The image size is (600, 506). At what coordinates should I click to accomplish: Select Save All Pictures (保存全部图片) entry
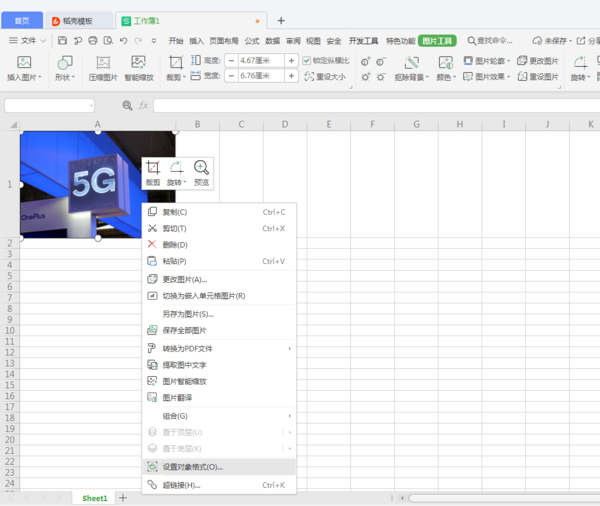219,330
